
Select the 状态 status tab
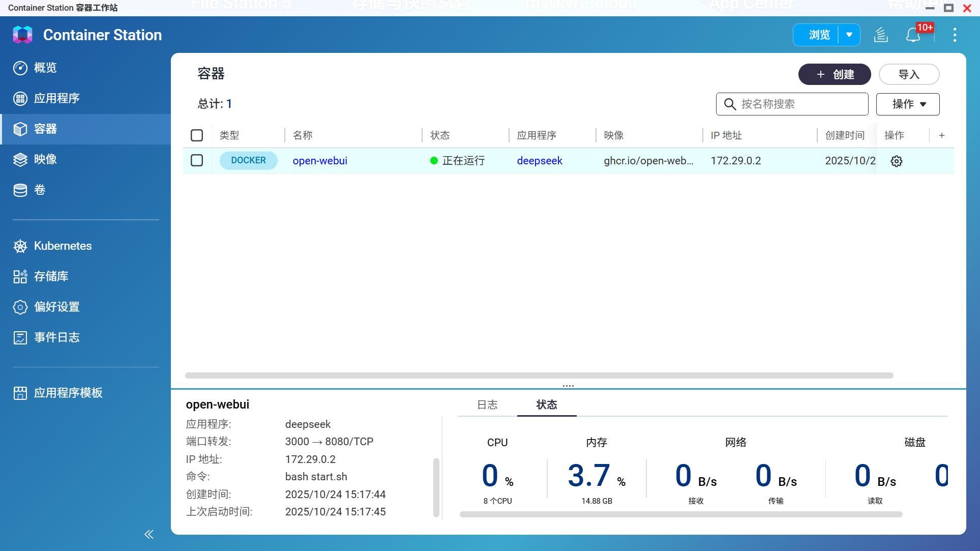coord(547,405)
